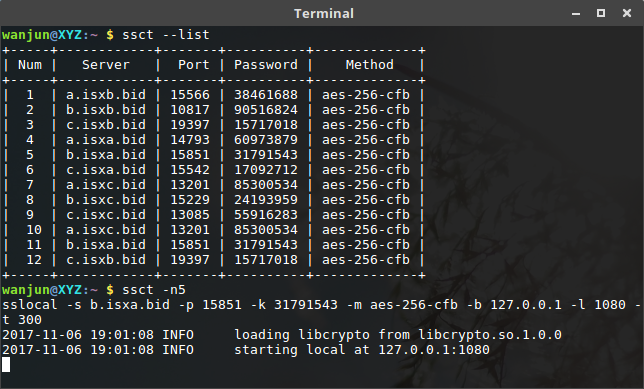Click 'starting local at 127.0.0.1:1080' message
This screenshot has height=389, width=644.
(x=361, y=350)
